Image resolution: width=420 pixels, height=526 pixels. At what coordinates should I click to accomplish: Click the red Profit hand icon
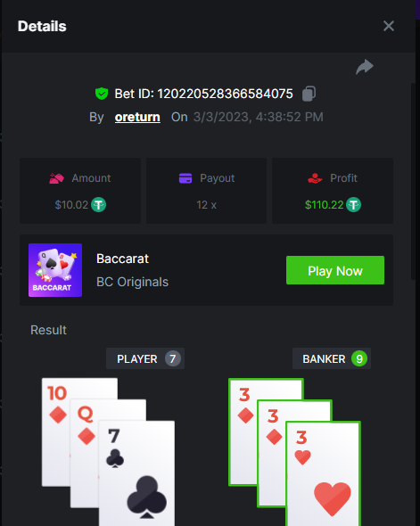[x=315, y=178]
